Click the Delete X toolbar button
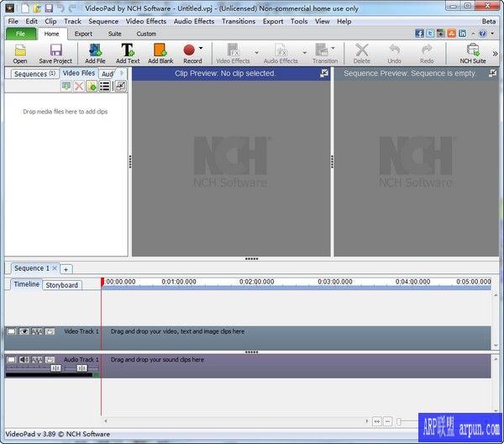Image resolution: width=504 pixels, height=444 pixels. pos(362,54)
